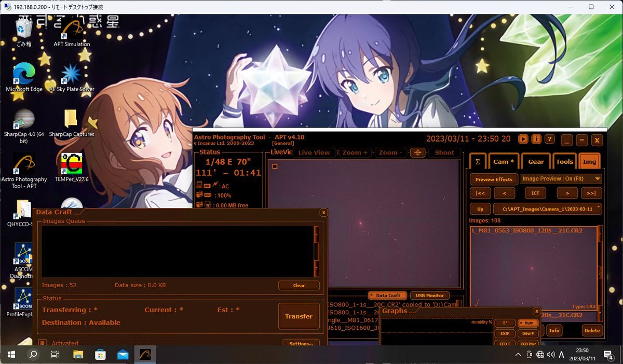Select the SharpCap 4.0 desktop shortcut
Screen dimensions: 623x364
24,126
